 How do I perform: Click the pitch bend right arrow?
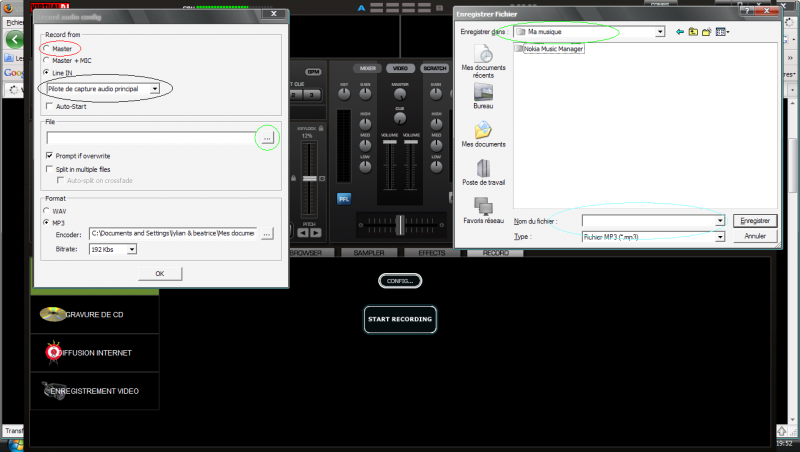316,233
